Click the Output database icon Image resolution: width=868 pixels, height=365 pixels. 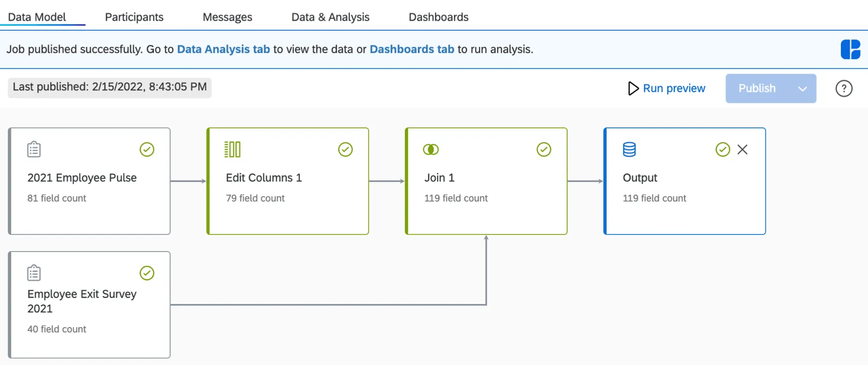(x=630, y=149)
